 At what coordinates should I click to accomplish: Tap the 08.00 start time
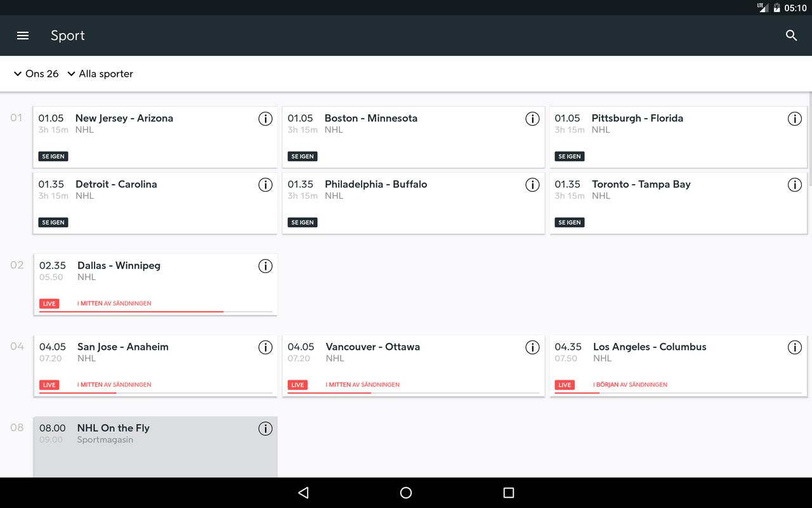pyautogui.click(x=53, y=428)
